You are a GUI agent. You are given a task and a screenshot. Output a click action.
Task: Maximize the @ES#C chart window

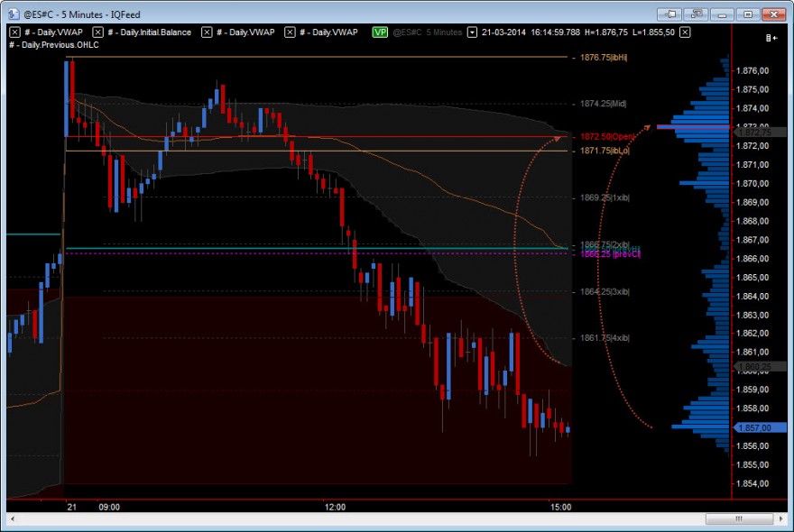pos(747,14)
